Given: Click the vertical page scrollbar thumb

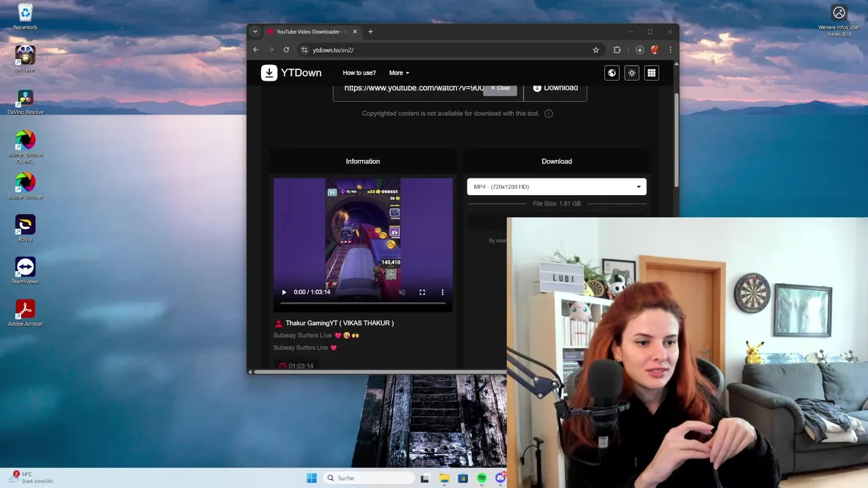Looking at the screenshot, I should (676, 139).
